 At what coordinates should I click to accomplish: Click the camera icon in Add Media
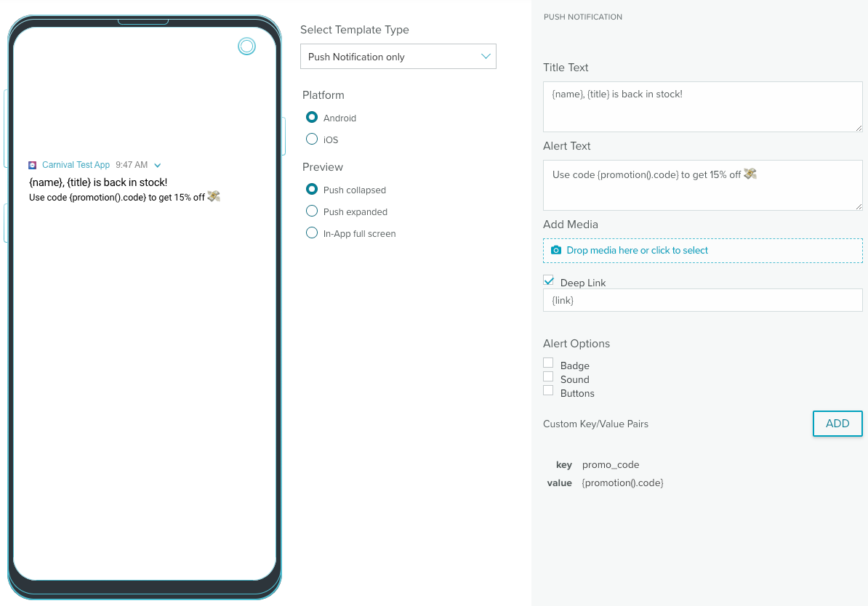[556, 250]
